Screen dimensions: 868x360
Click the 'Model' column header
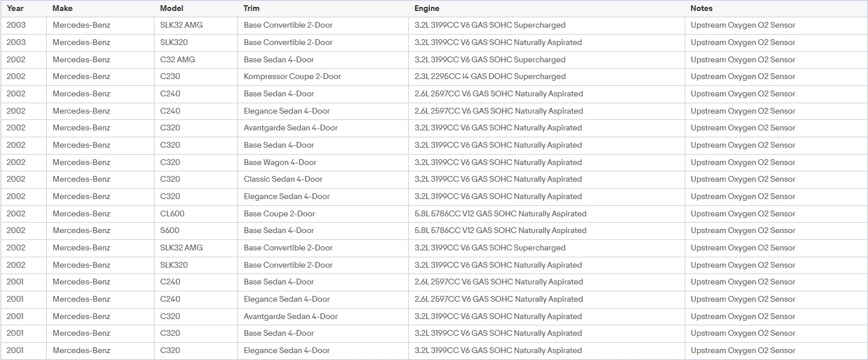pos(172,9)
